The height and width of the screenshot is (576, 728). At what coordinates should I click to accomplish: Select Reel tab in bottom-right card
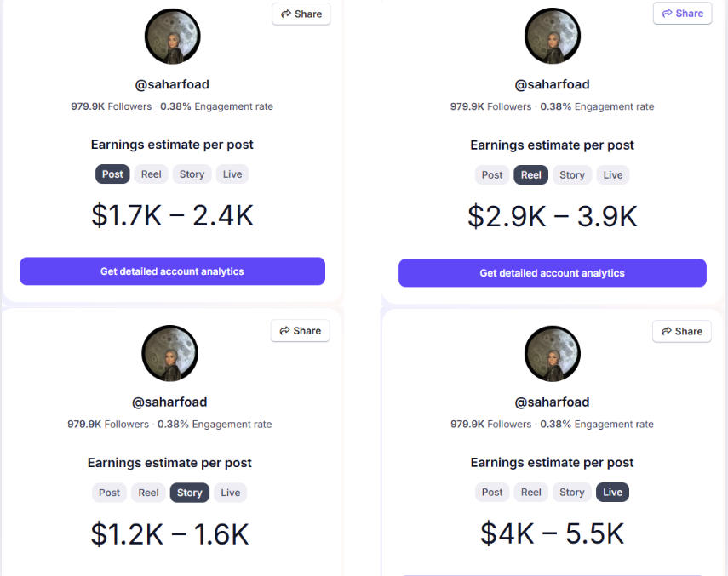530,492
